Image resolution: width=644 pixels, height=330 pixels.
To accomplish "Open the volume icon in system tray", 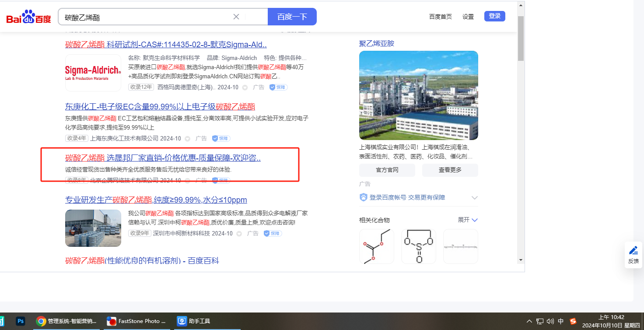I will pyautogui.click(x=550, y=321).
